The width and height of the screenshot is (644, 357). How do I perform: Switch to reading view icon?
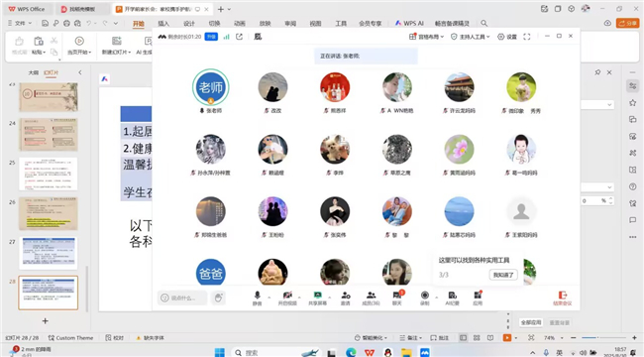point(490,338)
